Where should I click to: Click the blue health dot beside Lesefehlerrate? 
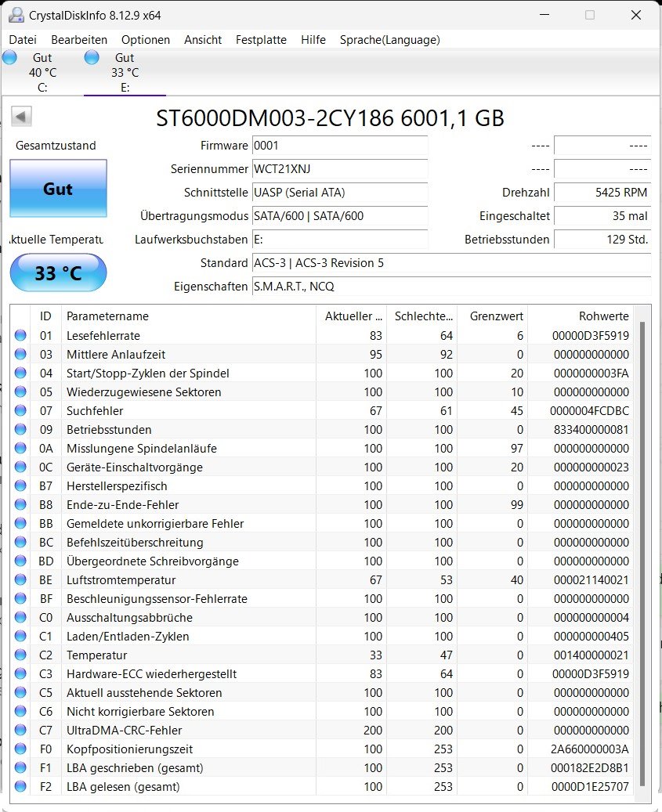pyautogui.click(x=20, y=335)
